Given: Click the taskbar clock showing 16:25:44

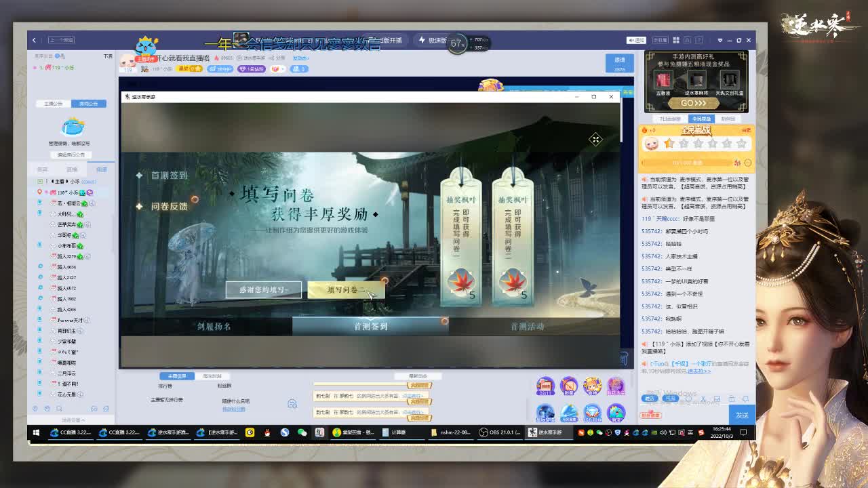Looking at the screenshot, I should [x=722, y=432].
